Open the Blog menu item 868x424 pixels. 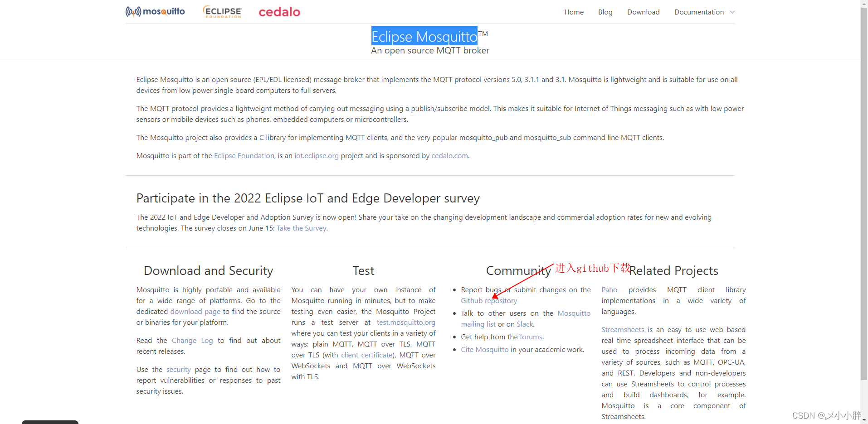[x=605, y=12]
